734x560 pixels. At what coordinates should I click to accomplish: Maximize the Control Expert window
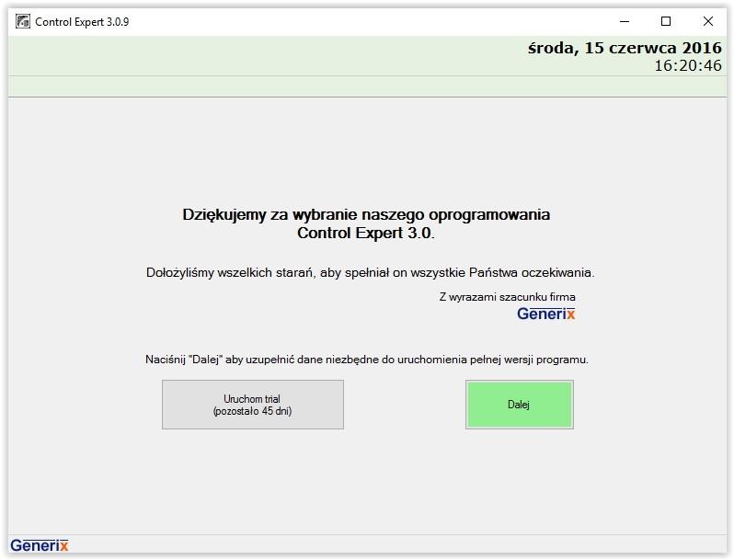666,21
